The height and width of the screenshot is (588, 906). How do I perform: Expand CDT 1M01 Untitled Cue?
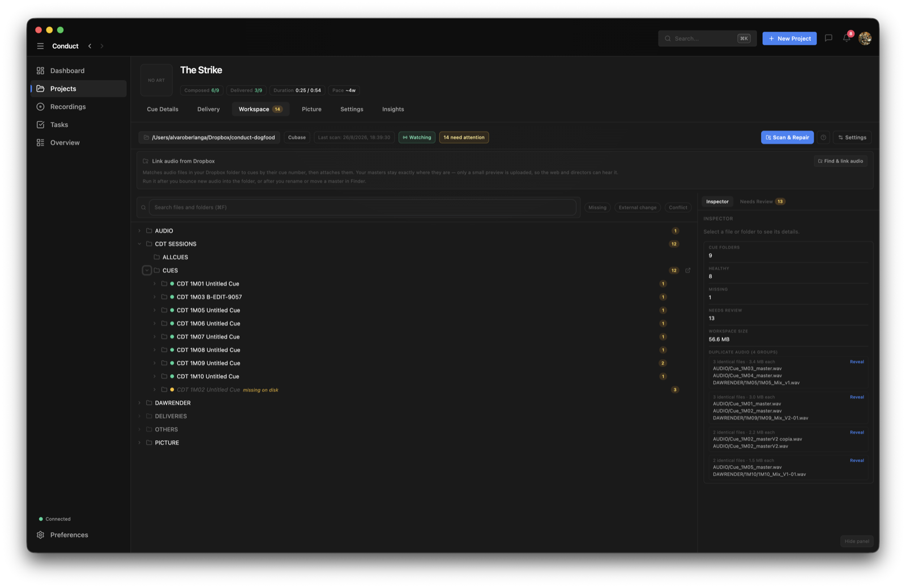[x=154, y=284]
